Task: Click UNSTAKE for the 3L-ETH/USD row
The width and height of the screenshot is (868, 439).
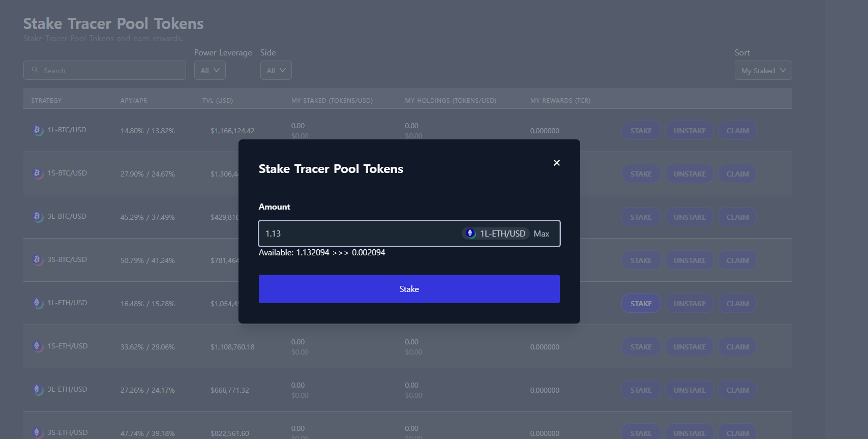Action: (690, 390)
